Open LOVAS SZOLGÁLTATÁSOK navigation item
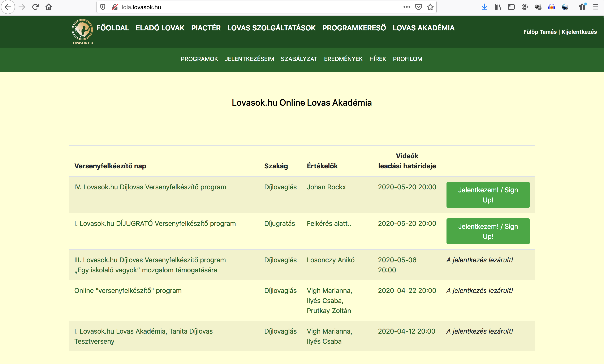The height and width of the screenshot is (364, 604). 271,28
